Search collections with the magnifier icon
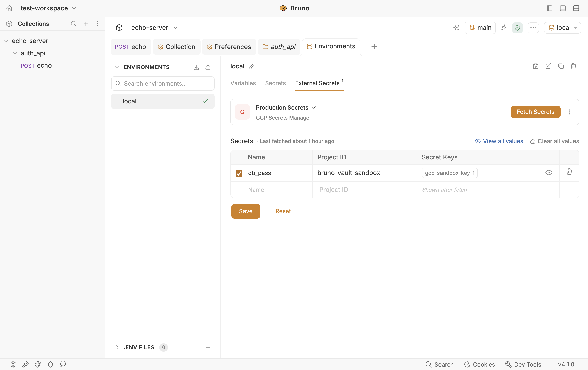Screen dimensions: 588x370 pos(74,24)
